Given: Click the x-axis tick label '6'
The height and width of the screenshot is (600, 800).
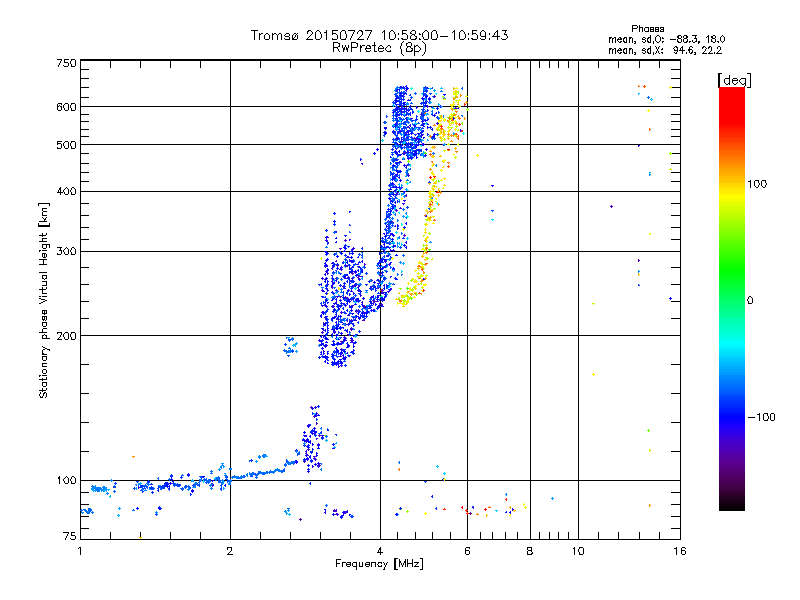Looking at the screenshot, I should (x=467, y=551).
